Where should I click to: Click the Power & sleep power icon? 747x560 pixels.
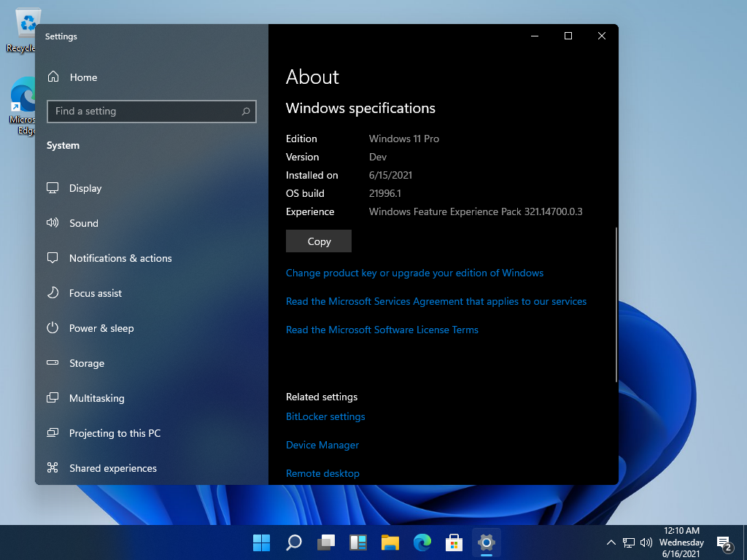(x=53, y=327)
